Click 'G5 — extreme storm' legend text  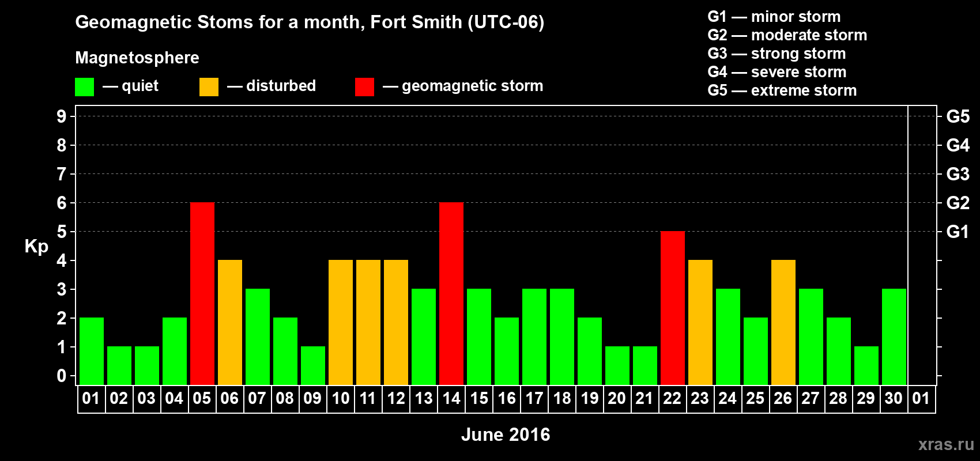(782, 90)
